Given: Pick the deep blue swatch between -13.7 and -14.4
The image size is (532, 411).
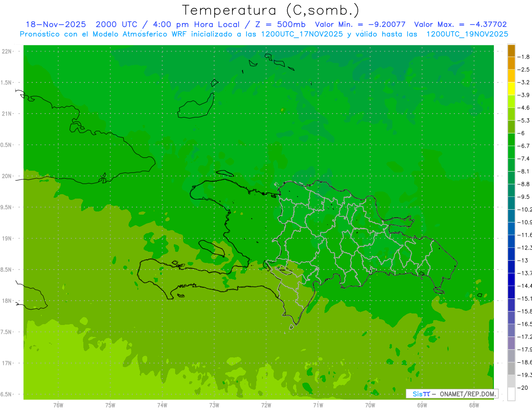Looking at the screenshot, I should [x=511, y=279].
